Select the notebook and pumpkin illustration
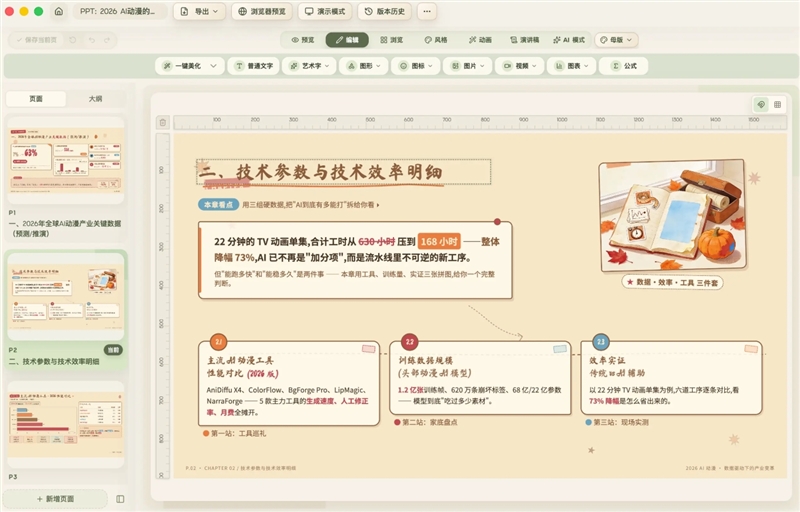Viewport: 800px width, 512px height. coord(673,216)
